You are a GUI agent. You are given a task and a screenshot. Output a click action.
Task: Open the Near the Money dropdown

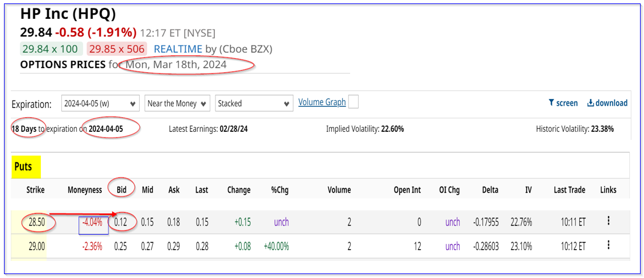click(x=177, y=103)
